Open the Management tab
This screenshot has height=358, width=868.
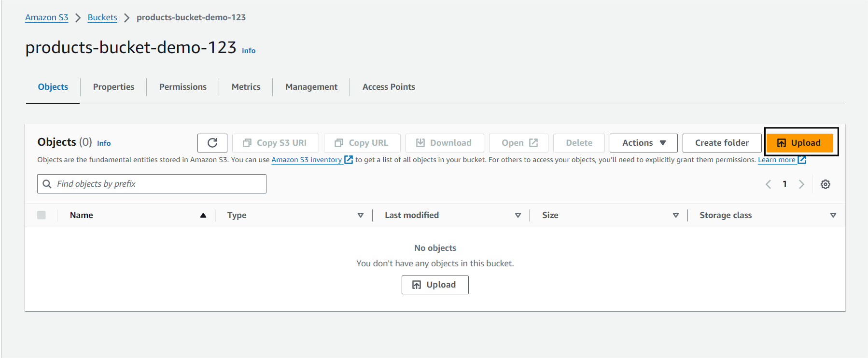coord(311,87)
